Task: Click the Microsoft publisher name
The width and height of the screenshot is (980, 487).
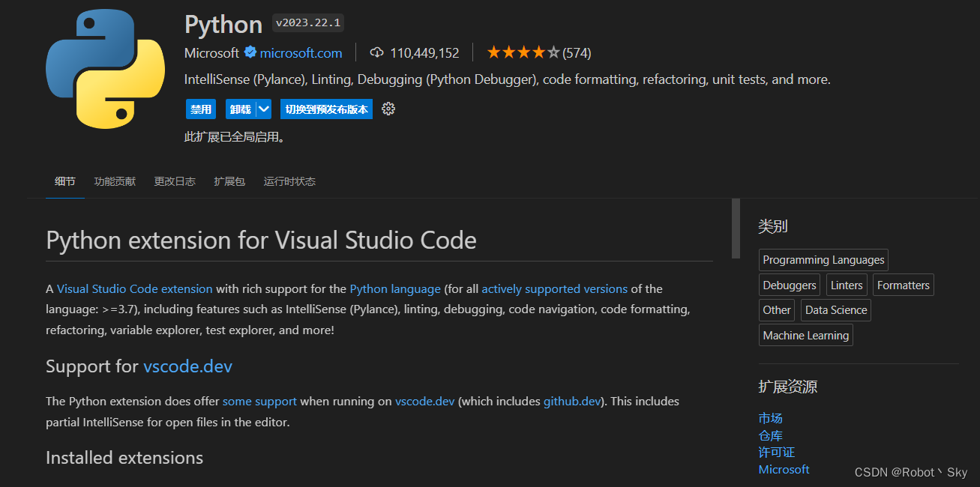Action: 211,53
